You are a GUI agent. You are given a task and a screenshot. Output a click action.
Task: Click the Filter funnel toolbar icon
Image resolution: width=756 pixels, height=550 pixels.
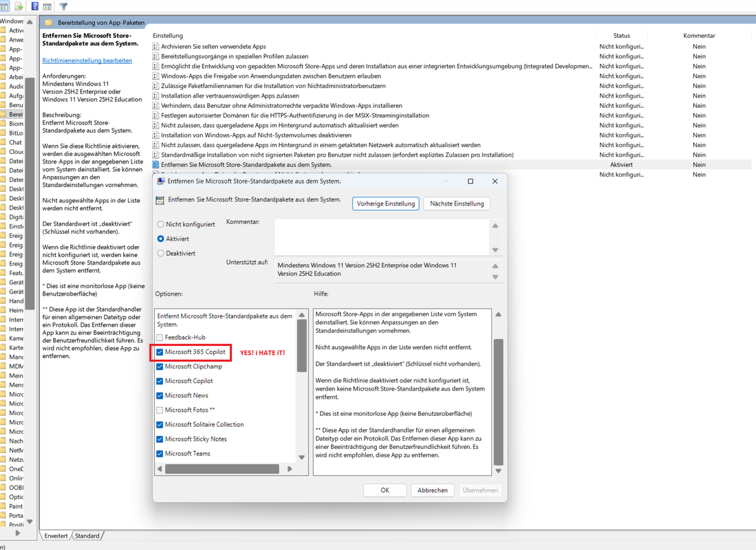tap(63, 6)
